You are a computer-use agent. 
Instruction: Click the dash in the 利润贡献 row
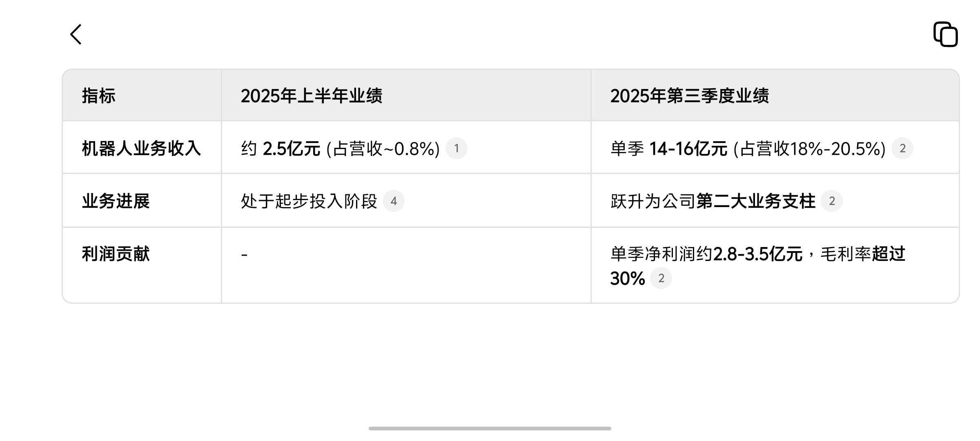244,255
